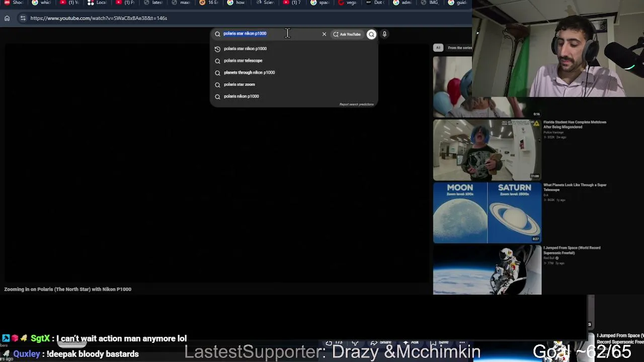Open the space jump video thumbnail

click(x=487, y=270)
